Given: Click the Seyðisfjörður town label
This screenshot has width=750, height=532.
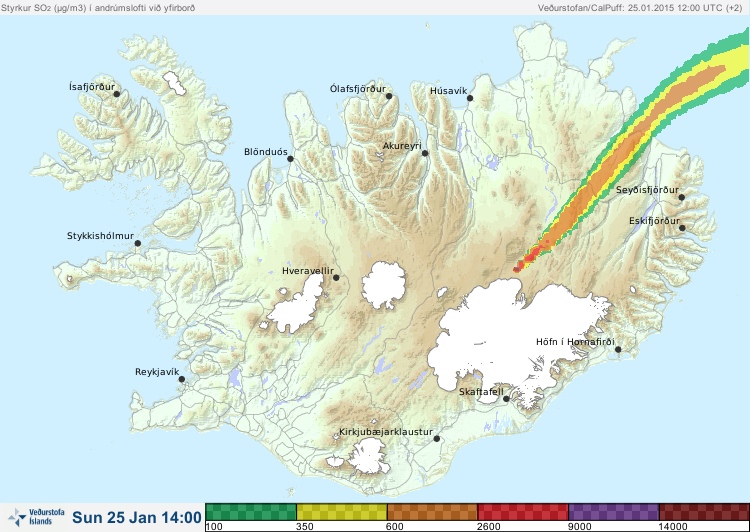Looking at the screenshot, I should (647, 190).
